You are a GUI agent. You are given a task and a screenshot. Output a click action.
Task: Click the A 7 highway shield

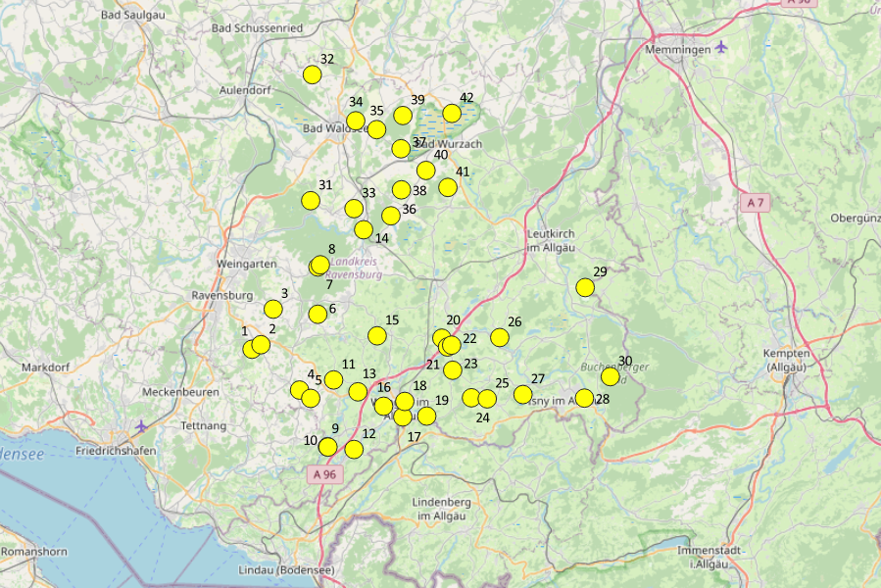tap(754, 202)
